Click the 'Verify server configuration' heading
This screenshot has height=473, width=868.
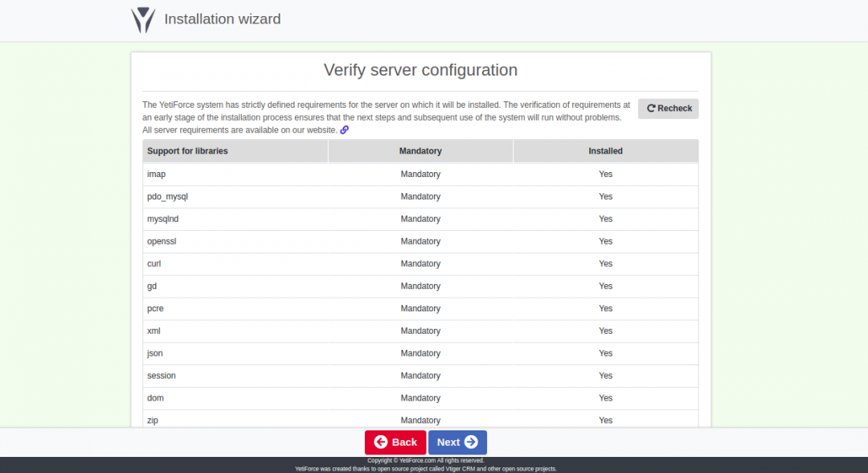pyautogui.click(x=420, y=70)
